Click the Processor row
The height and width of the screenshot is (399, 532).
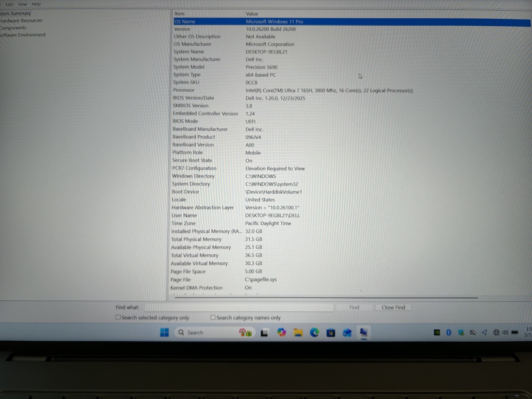click(x=352, y=90)
